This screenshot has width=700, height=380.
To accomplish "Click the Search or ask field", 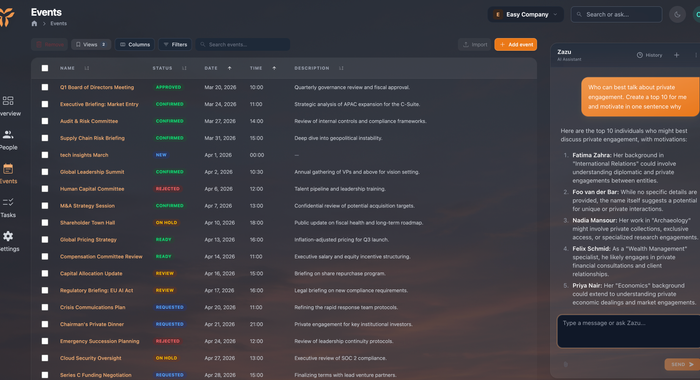I will pos(617,14).
